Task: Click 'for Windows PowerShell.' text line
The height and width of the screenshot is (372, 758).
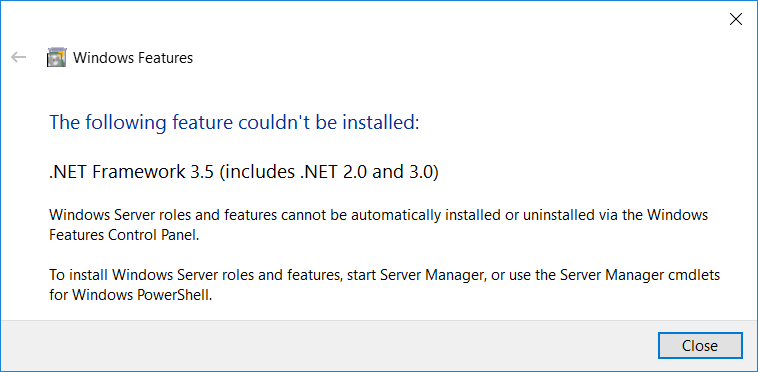Action: coord(131,295)
